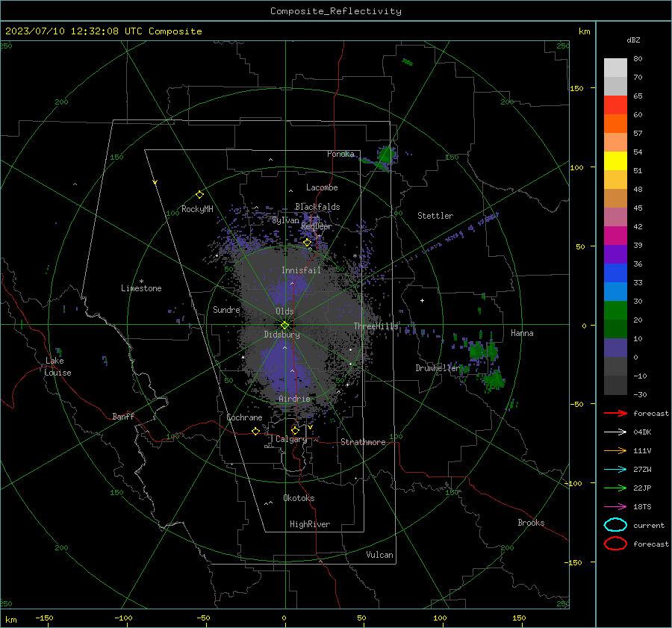Click the Ponoka city label
The height and width of the screenshot is (628, 672).
click(340, 154)
